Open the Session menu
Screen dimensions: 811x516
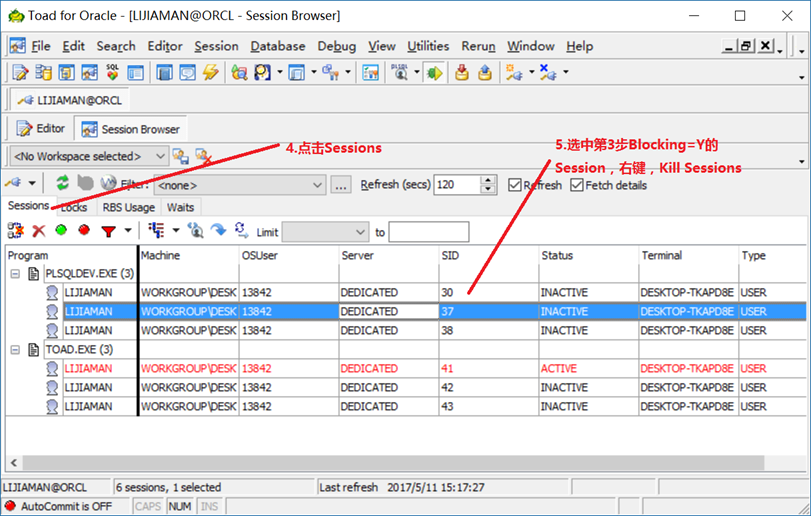216,46
